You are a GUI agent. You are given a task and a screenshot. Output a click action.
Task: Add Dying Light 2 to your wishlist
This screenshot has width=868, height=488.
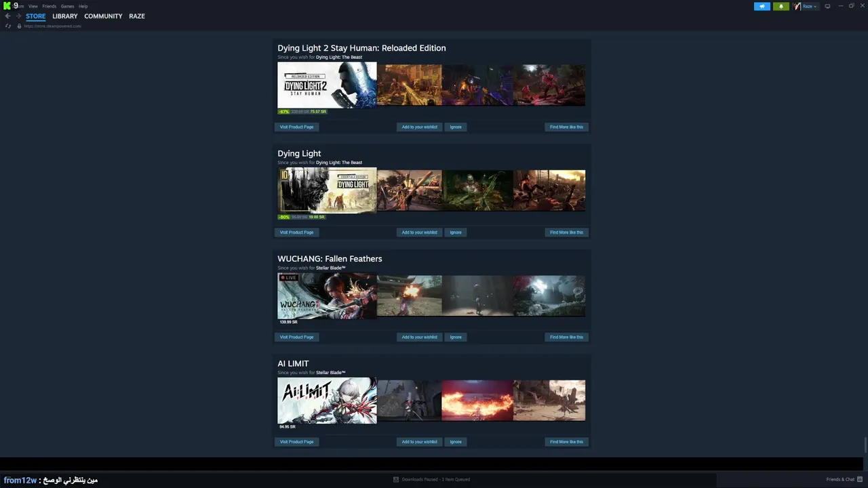point(420,127)
